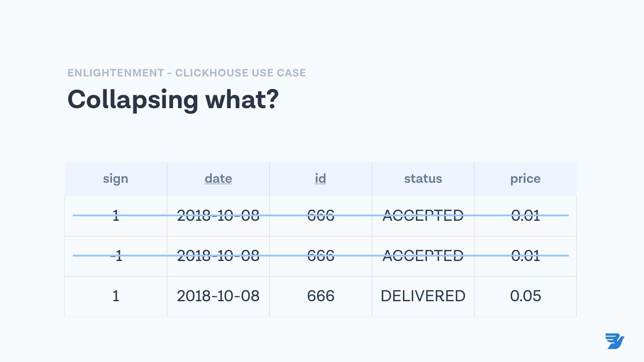Click sign value 1 in first row
The width and height of the screenshot is (644, 362).
point(116,215)
